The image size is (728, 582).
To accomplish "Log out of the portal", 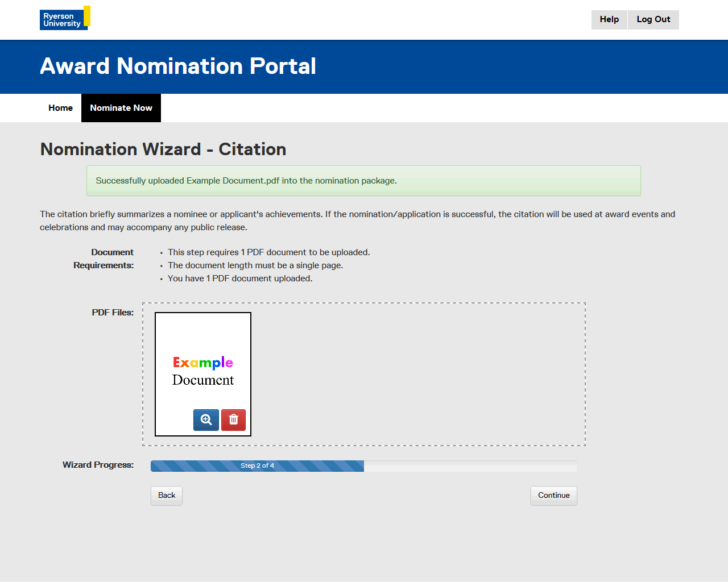I will (653, 19).
